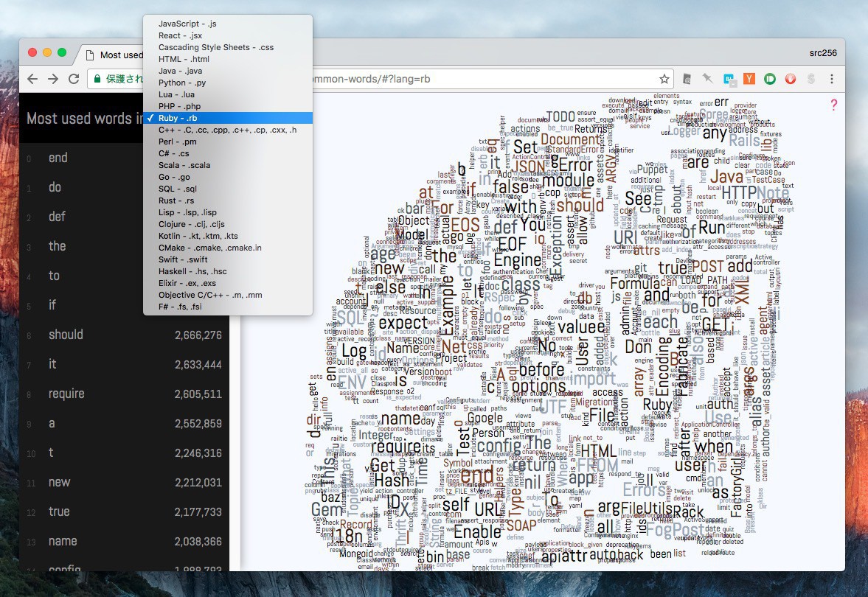This screenshot has height=597, width=868.
Task: Select JavaScript - .js from the list
Action: pos(187,24)
